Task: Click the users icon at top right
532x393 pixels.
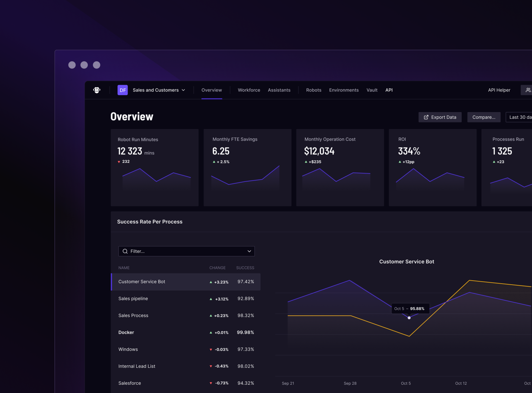Action: click(x=528, y=90)
